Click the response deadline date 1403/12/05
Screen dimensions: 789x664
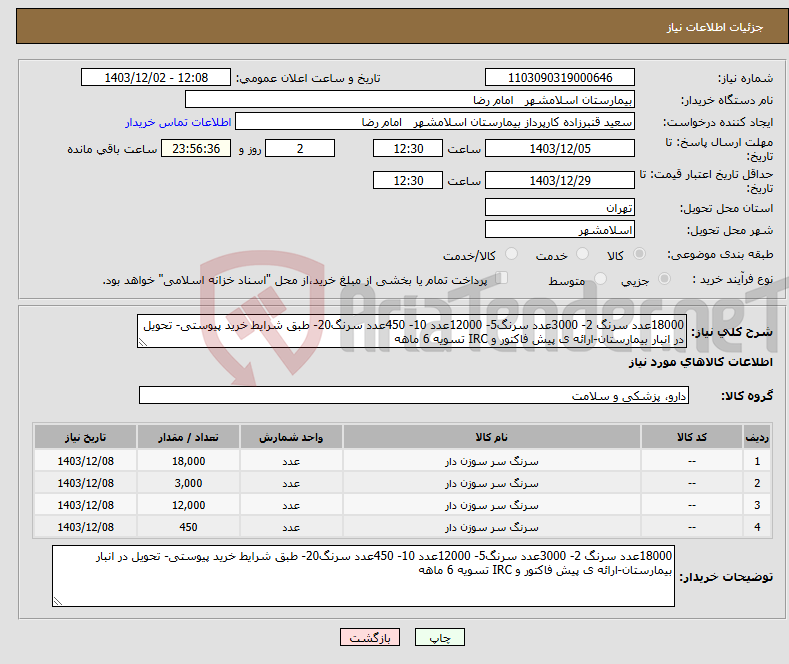(560, 148)
